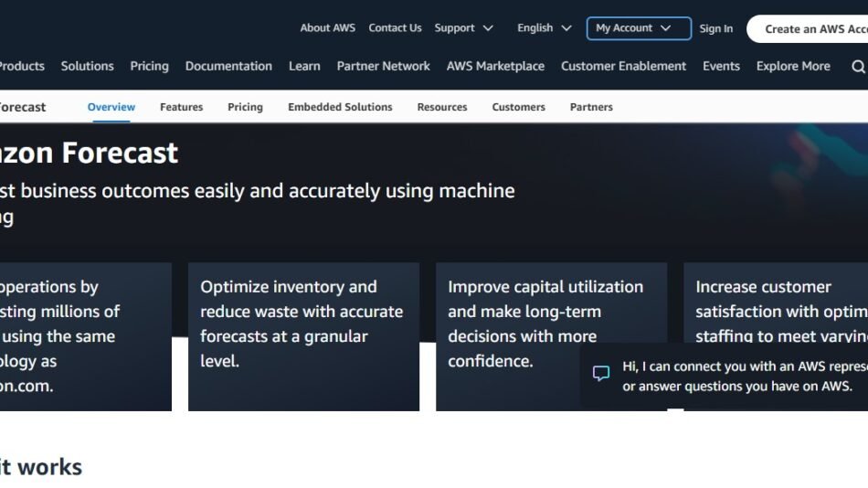The image size is (868, 488).
Task: Open the My Account dropdown
Action: tap(639, 28)
